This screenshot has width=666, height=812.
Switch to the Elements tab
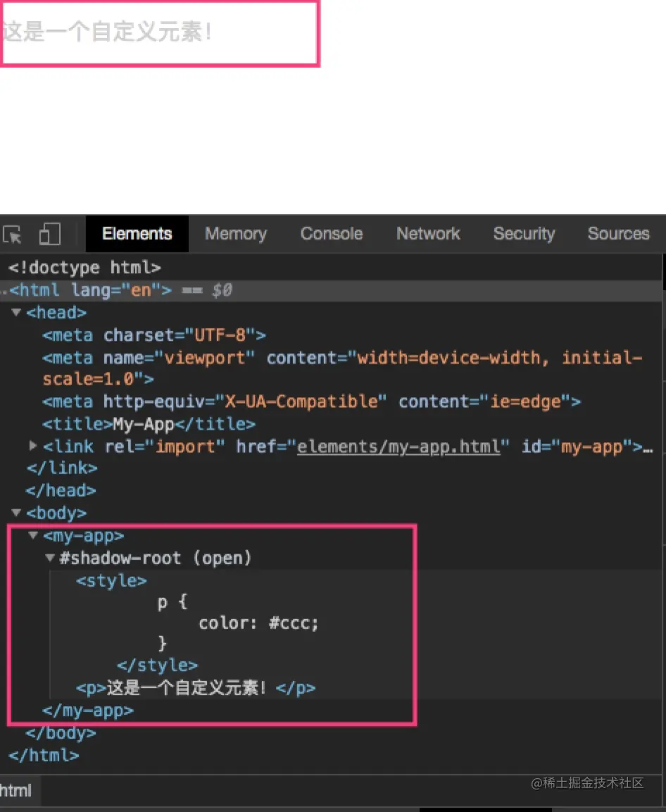pyautogui.click(x=137, y=234)
